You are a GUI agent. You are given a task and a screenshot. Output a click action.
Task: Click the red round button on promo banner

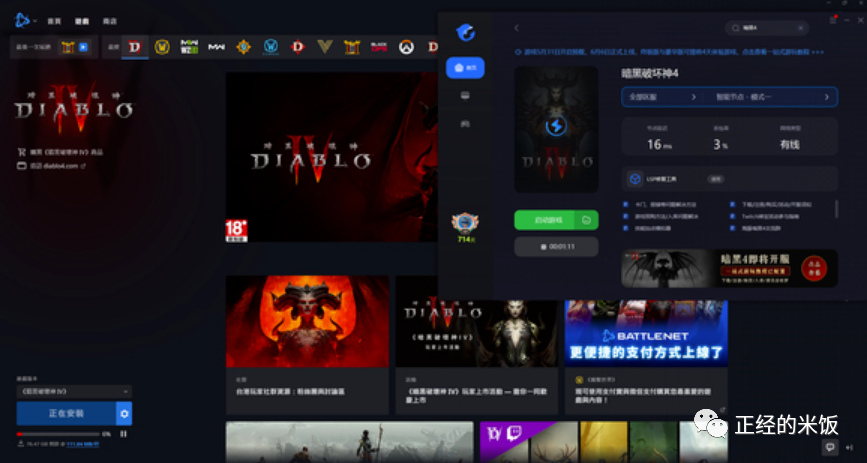tap(814, 268)
